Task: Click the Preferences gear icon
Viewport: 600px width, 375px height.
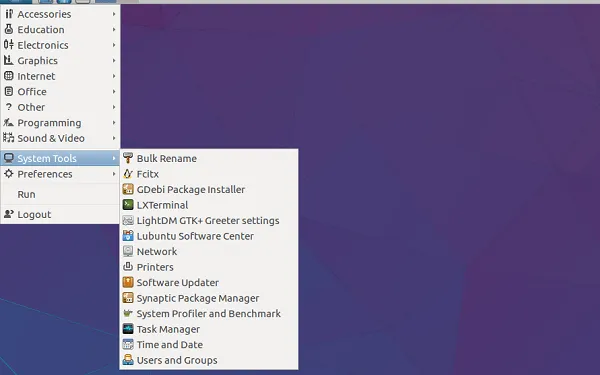Action: click(9, 174)
